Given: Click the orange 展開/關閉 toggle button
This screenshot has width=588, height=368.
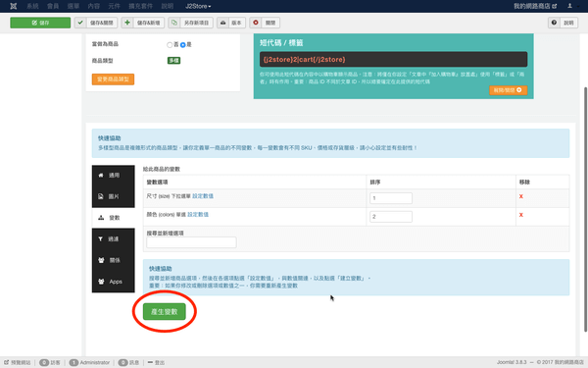Looking at the screenshot, I should (508, 90).
